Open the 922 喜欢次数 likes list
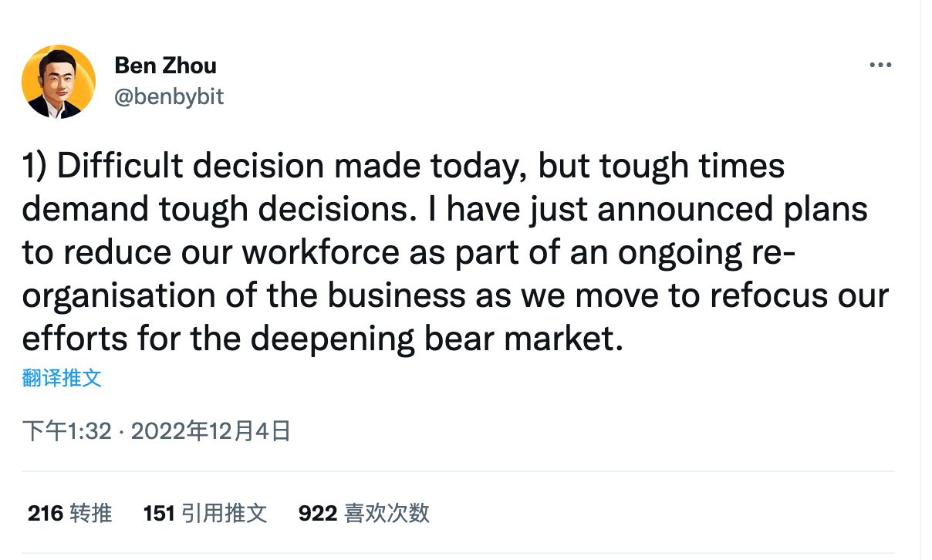Image resolution: width=932 pixels, height=560 pixels. click(x=363, y=512)
